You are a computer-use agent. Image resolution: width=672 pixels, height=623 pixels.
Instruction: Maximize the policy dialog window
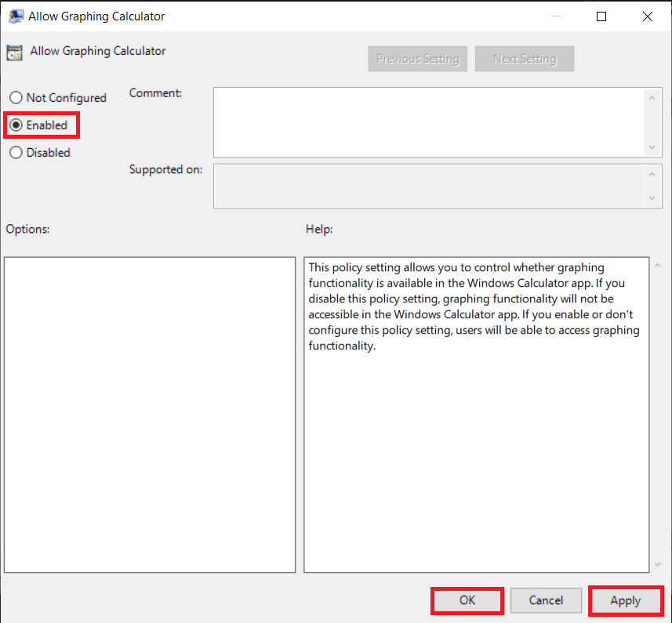point(601,16)
